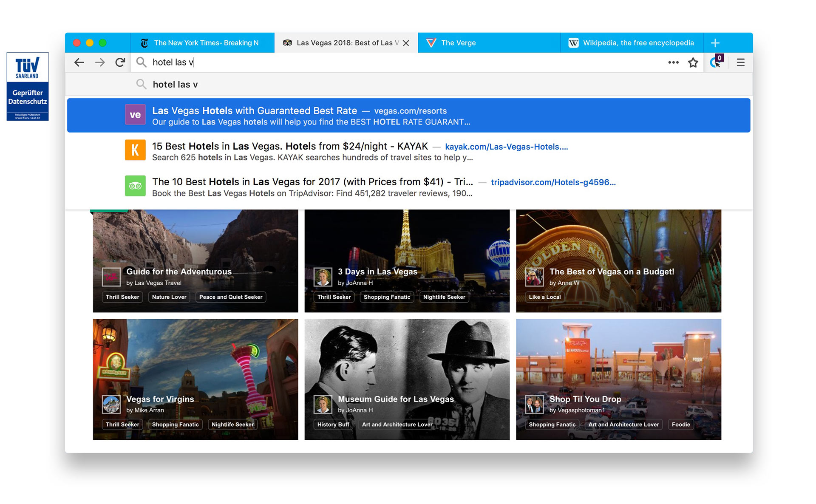The image size is (816, 504).
Task: Click 'Shopping Fanatic' tag on 3 Days card
Action: tap(387, 297)
